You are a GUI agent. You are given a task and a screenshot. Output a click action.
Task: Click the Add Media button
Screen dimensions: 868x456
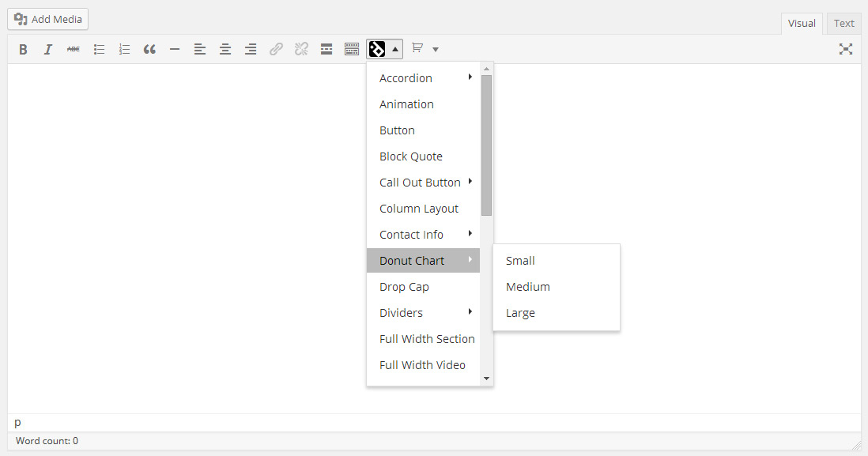47,20
